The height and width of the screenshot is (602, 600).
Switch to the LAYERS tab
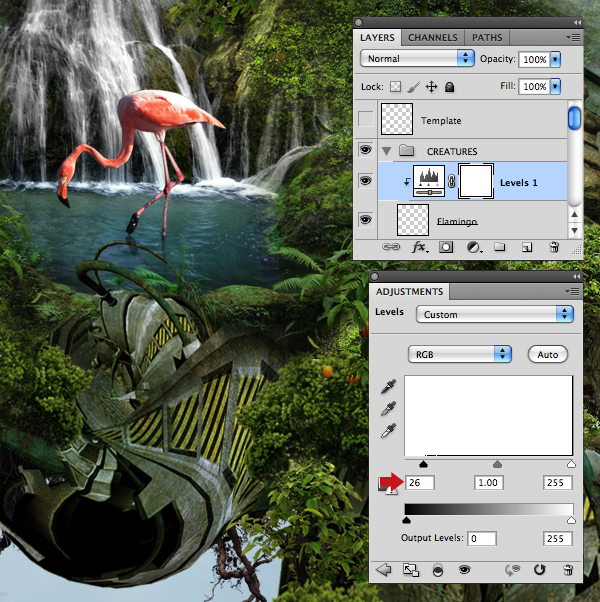377,38
